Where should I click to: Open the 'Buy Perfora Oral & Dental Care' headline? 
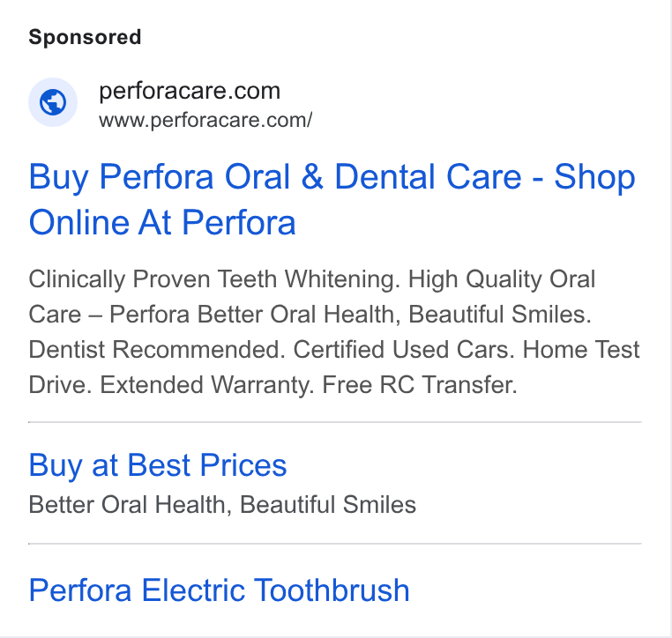click(275, 177)
